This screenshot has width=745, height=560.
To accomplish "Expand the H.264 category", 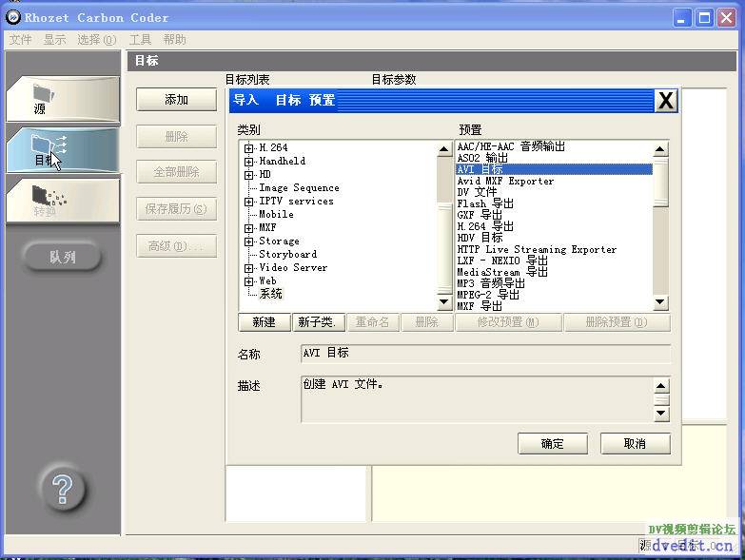I will (248, 148).
